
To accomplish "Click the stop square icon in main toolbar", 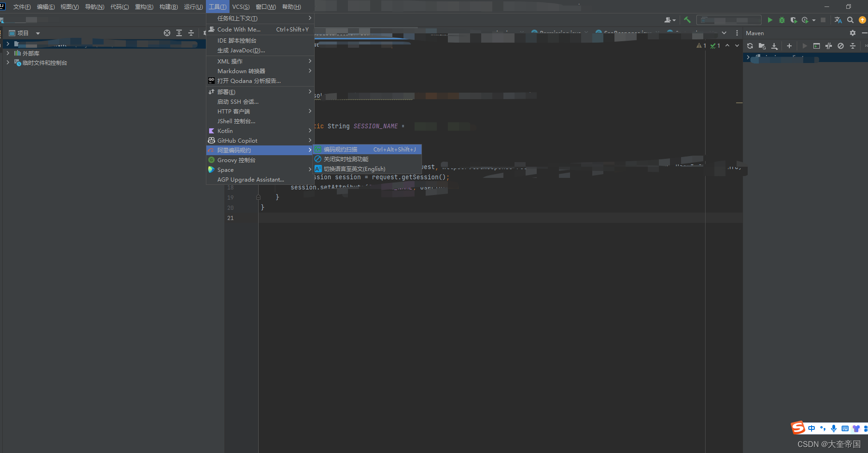I will (x=823, y=20).
